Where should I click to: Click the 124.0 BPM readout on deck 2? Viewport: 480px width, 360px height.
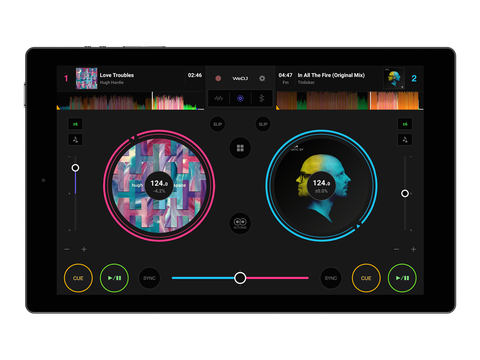[321, 183]
